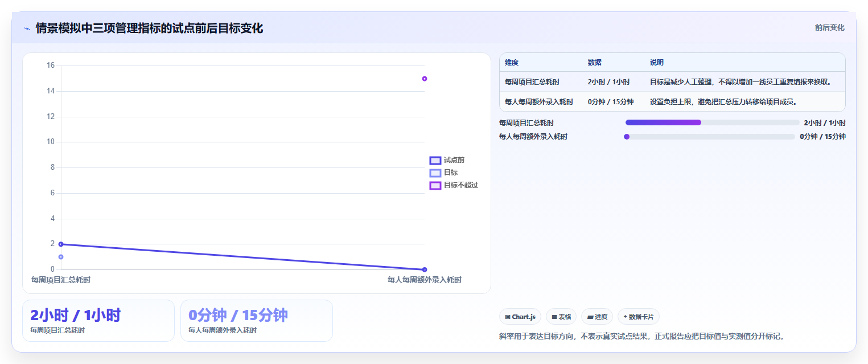Select the 表格 tag
Image resolution: width=868 pixels, height=364 pixels.
[x=561, y=317]
